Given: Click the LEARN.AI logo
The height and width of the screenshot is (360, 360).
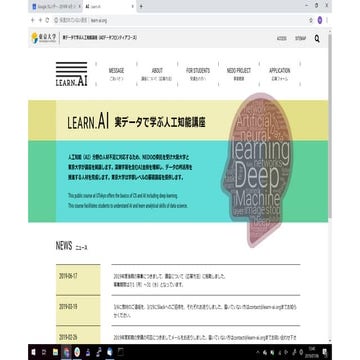Looking at the screenshot, I should pos(72,74).
